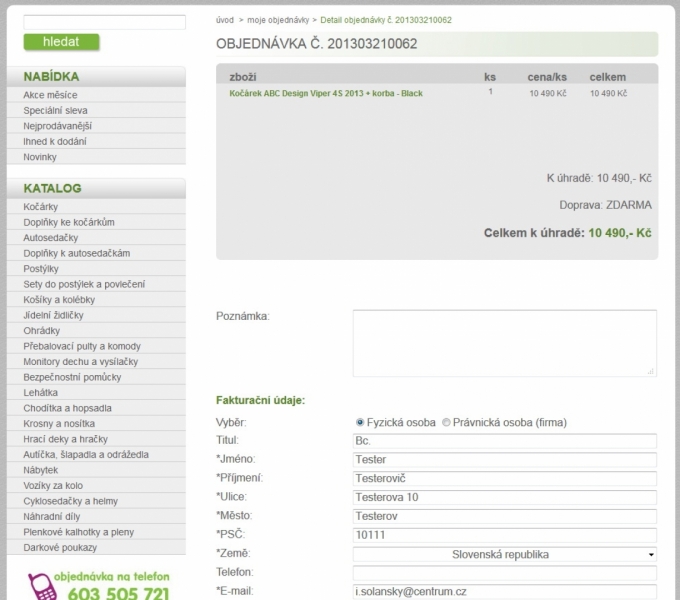The width and height of the screenshot is (680, 600).
Task: Open the Novinky menu item
Action: point(40,157)
